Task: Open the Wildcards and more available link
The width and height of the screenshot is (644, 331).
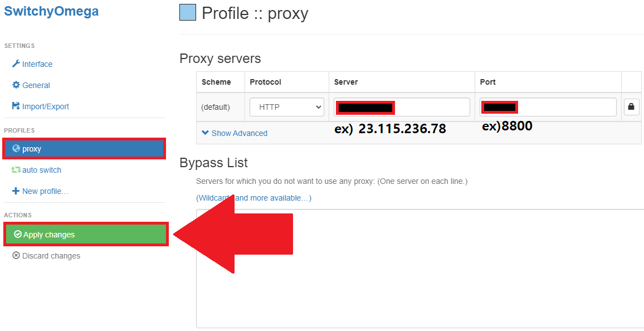Action: coord(254,198)
